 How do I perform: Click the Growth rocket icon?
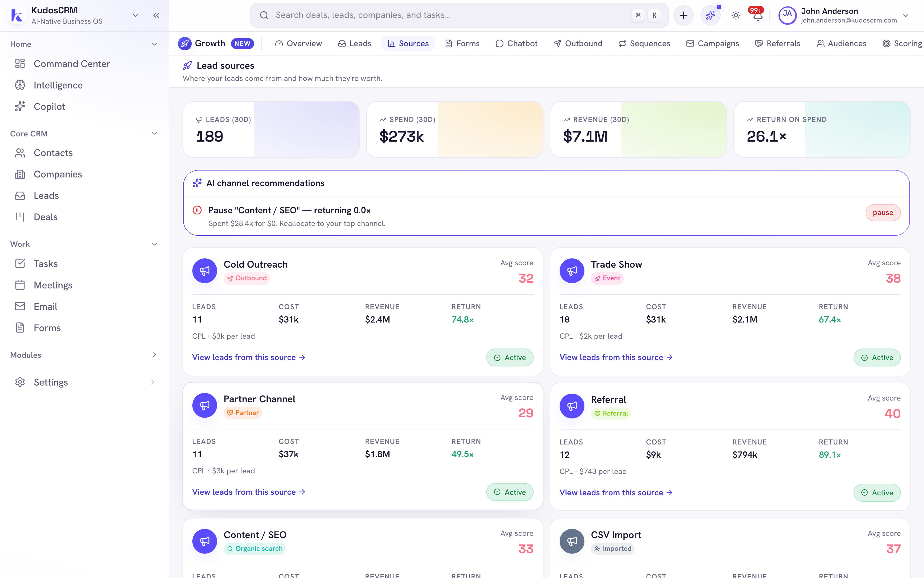tap(185, 44)
